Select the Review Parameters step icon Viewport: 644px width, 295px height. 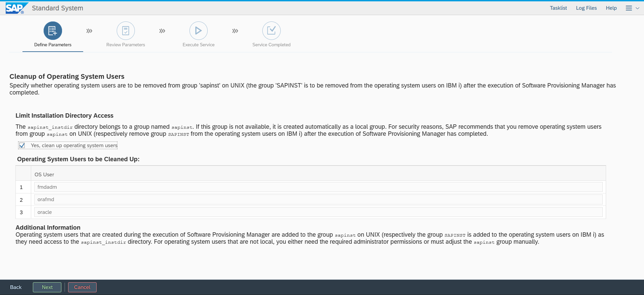coord(126,31)
